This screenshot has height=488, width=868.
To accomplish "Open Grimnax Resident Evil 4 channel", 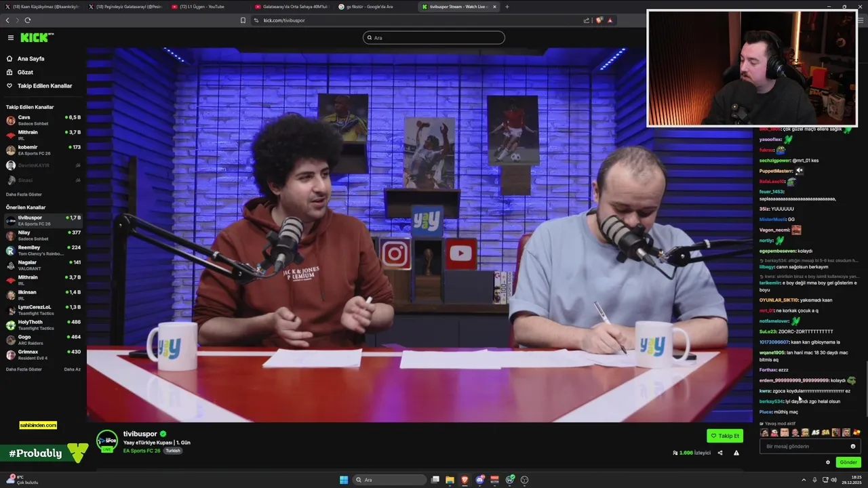I will tap(43, 354).
